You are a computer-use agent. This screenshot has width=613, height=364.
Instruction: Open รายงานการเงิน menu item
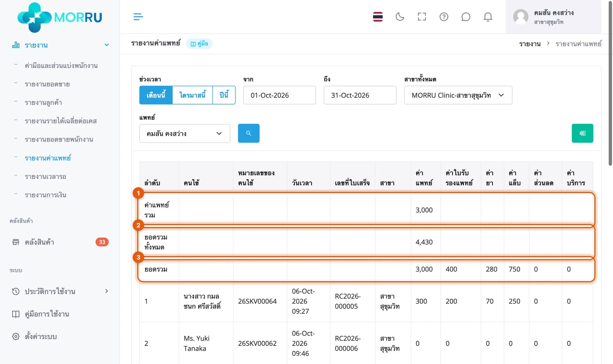pos(45,195)
